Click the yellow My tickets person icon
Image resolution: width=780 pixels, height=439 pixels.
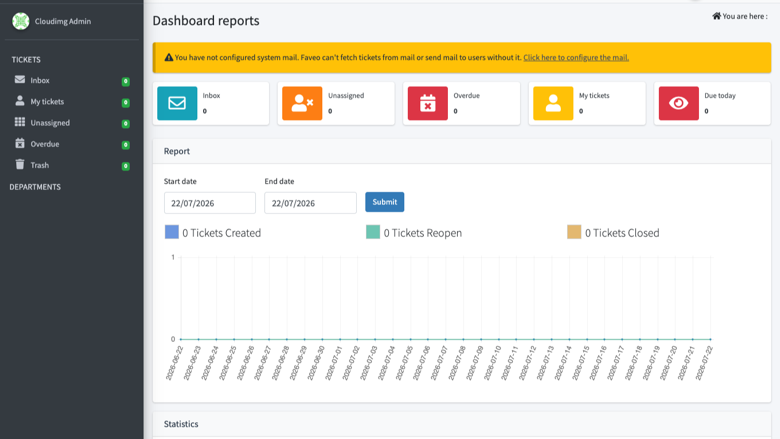point(553,103)
